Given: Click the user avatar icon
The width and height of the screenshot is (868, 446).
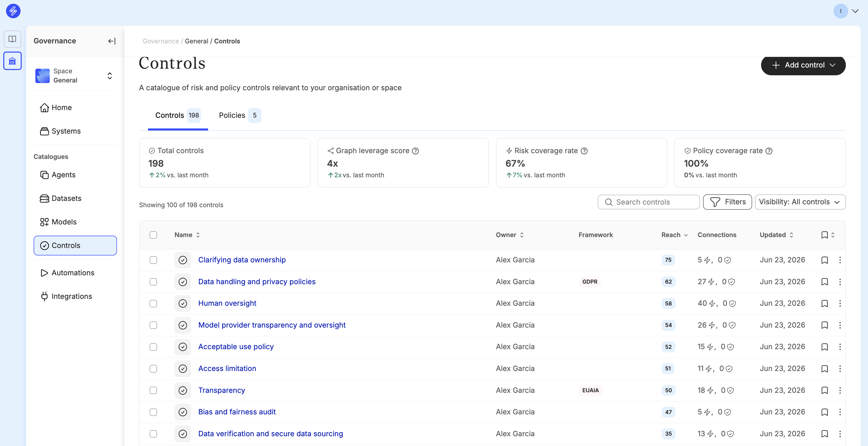Looking at the screenshot, I should coord(840,11).
